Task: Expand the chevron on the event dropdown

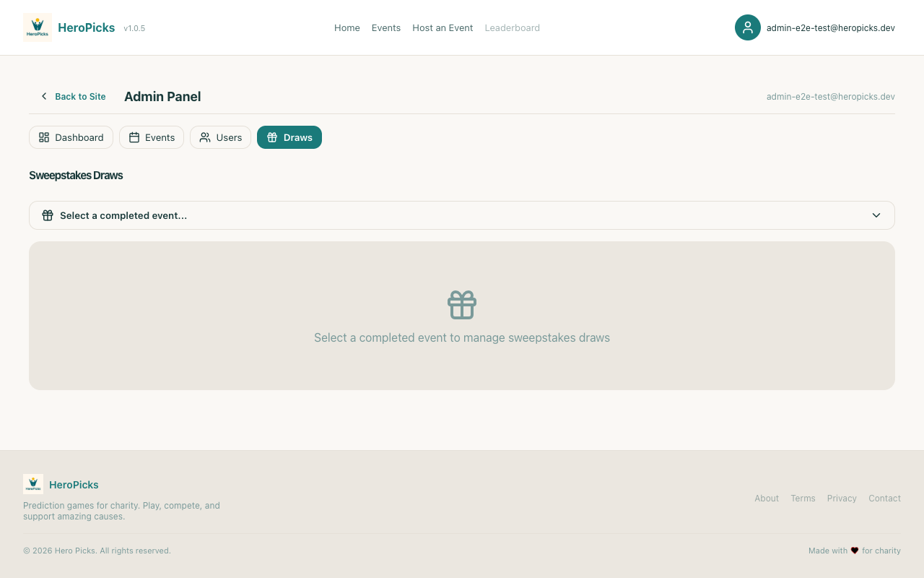Action: (x=876, y=215)
